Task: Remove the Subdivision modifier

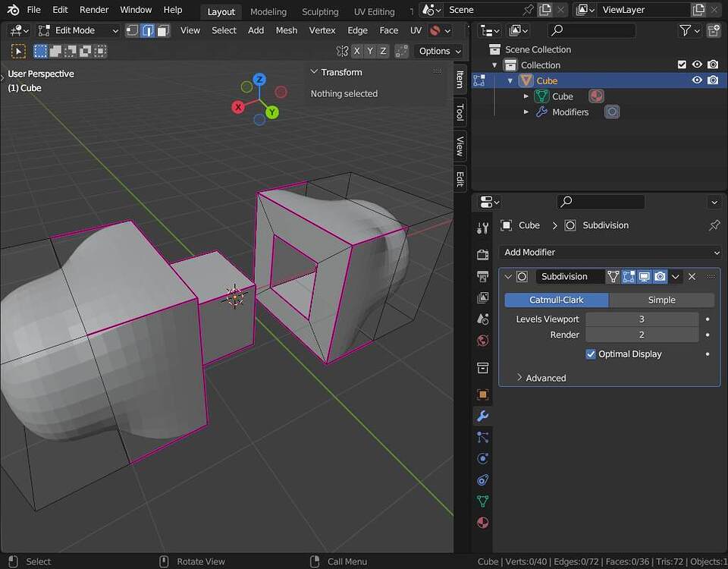Action: pyautogui.click(x=692, y=277)
